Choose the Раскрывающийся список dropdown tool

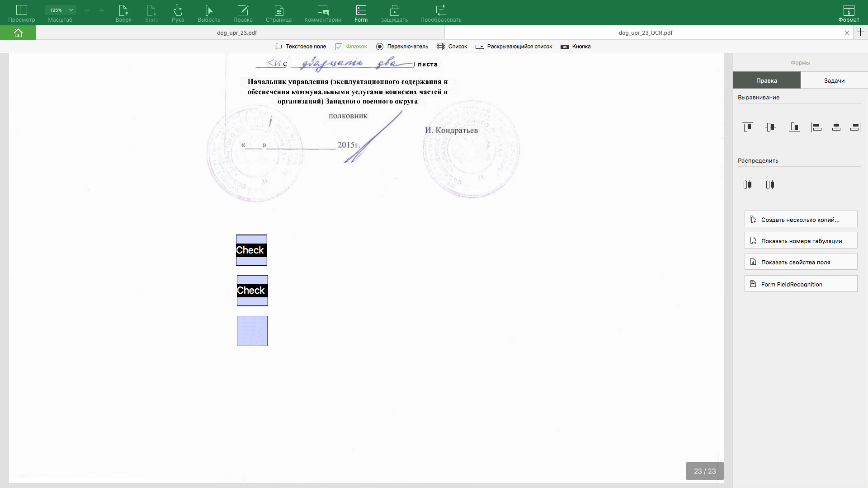[514, 47]
